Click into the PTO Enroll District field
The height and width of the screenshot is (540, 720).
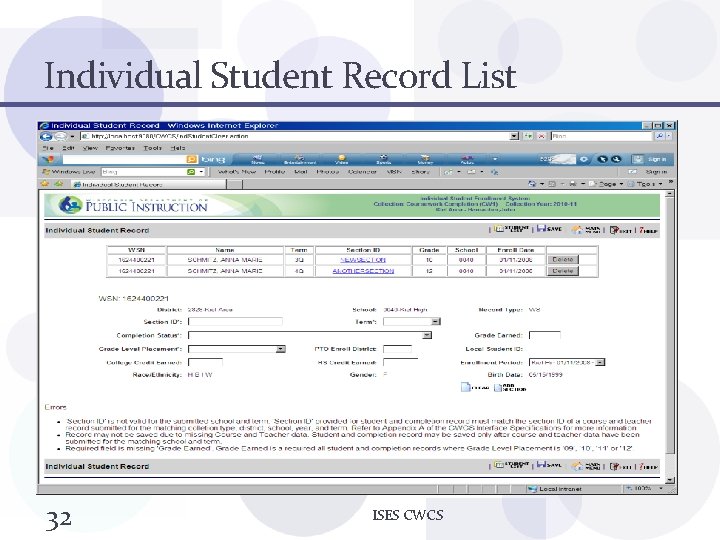click(x=398, y=349)
